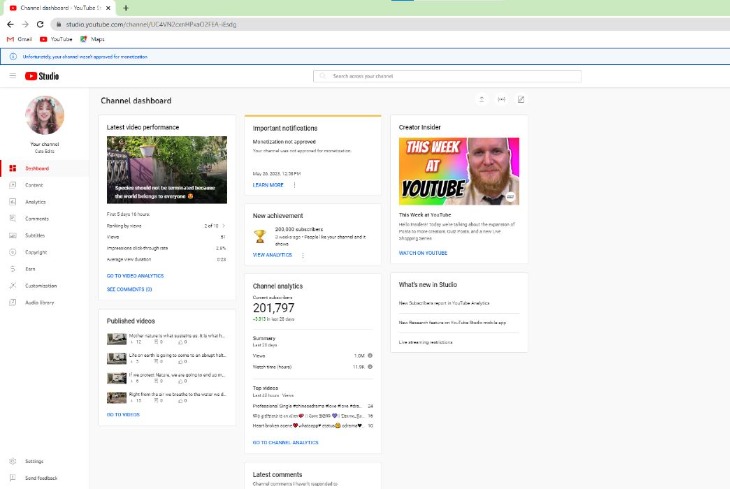Open three-dot menu beside VIEW ANALYTICS
This screenshot has width=730, height=489.
pos(303,255)
